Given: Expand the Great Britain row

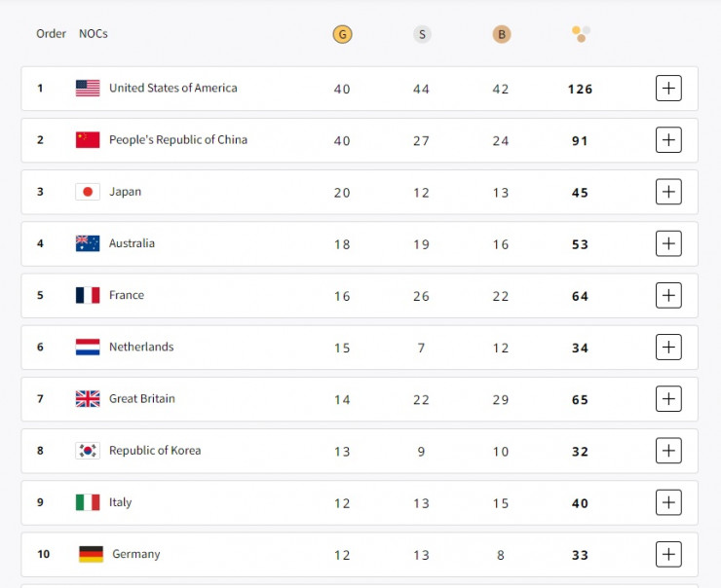Looking at the screenshot, I should click(x=668, y=399).
